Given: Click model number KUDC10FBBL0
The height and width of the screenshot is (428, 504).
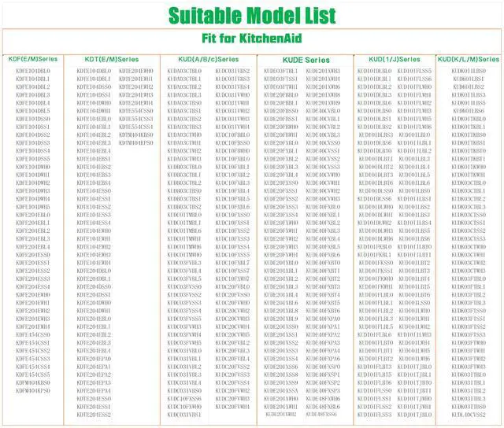Looking at the screenshot, I should pos(232,135).
